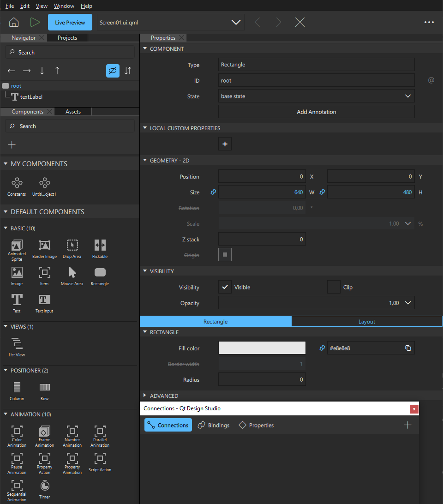
Task: Open the State dropdown
Action: pos(407,96)
